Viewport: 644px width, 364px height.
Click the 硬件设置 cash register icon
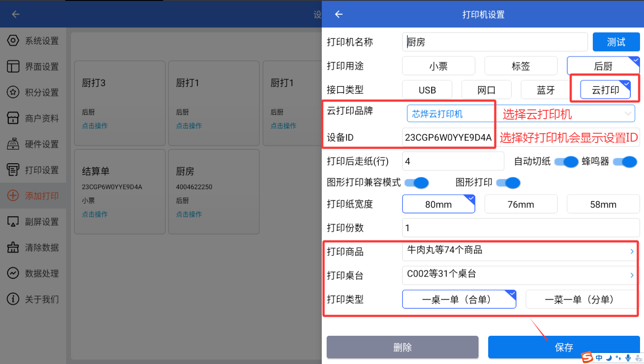tap(13, 144)
